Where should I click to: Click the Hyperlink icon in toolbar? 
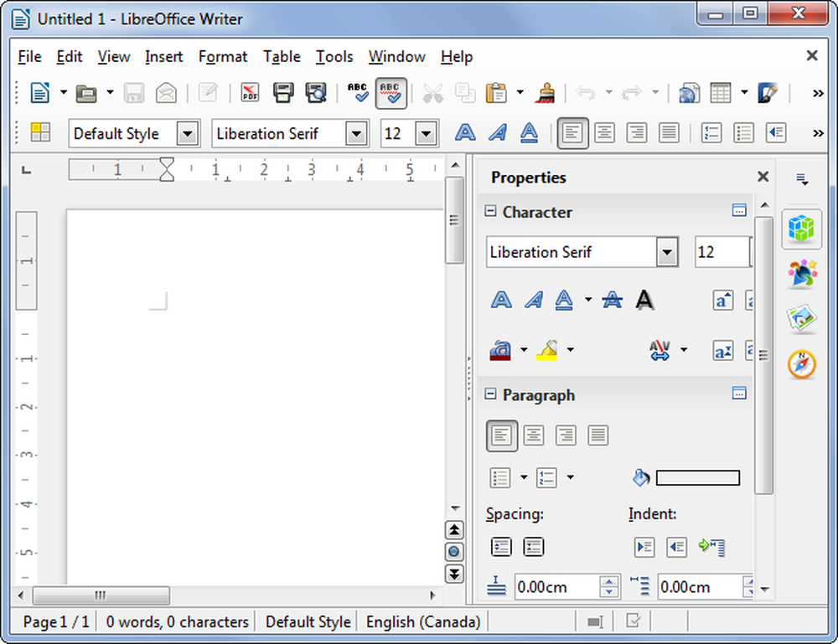click(689, 93)
